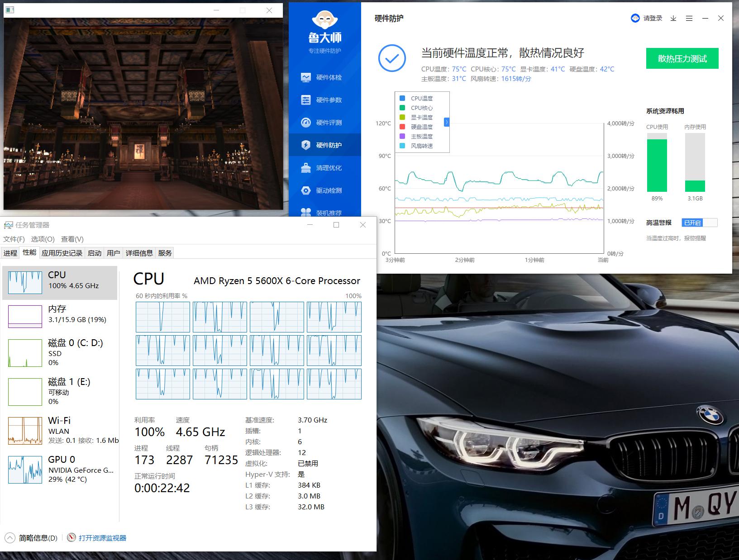This screenshot has width=739, height=560.
Task: Click the download arrow icon in Ludashi titlebar
Action: [673, 18]
